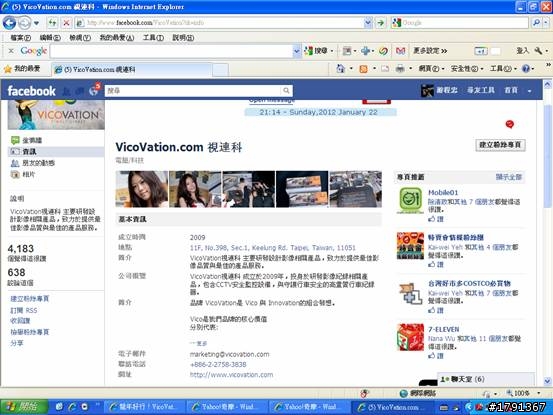Click the Create Page button

[500, 145]
